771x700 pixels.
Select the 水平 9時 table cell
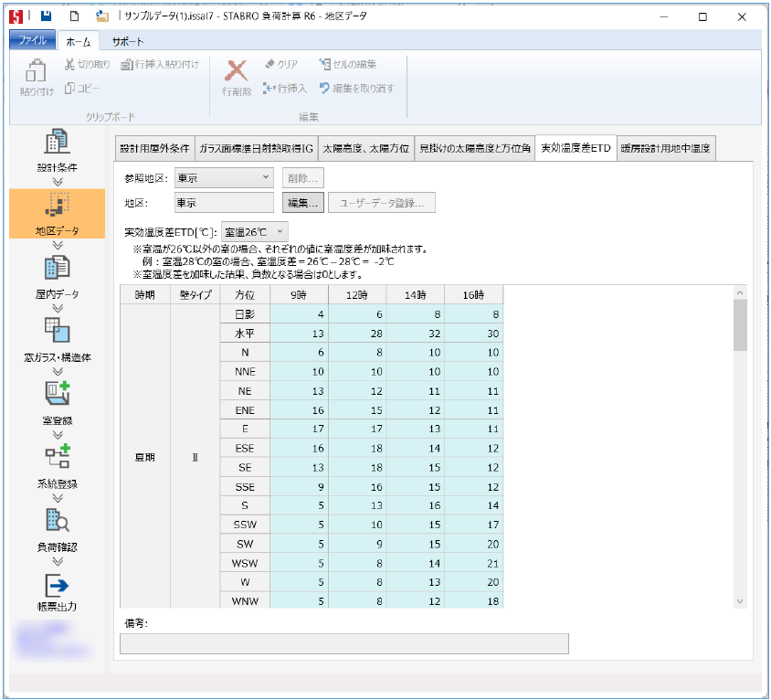click(x=299, y=334)
